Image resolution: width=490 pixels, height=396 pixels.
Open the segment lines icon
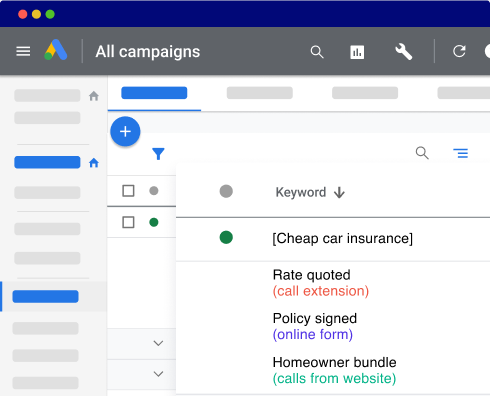coord(461,153)
